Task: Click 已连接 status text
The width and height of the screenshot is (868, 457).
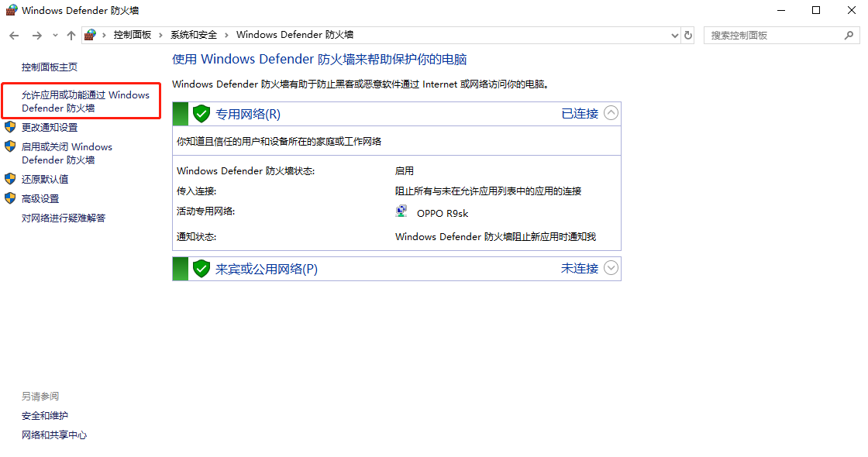Action: click(580, 113)
